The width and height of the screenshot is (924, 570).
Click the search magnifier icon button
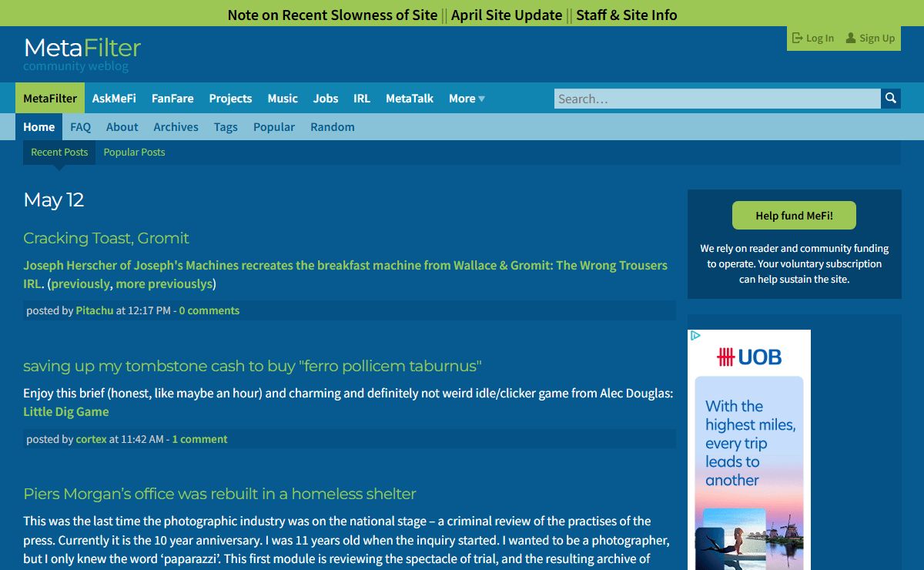[891, 99]
